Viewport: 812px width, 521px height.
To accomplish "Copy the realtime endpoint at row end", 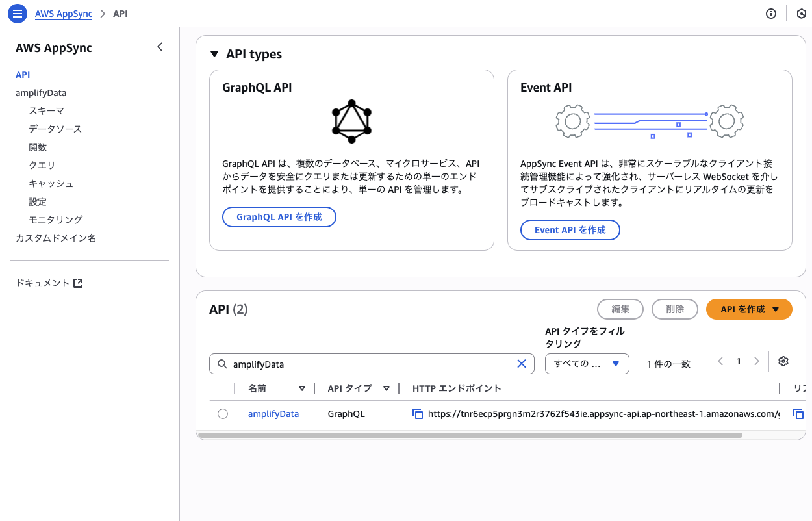I will [x=798, y=414].
